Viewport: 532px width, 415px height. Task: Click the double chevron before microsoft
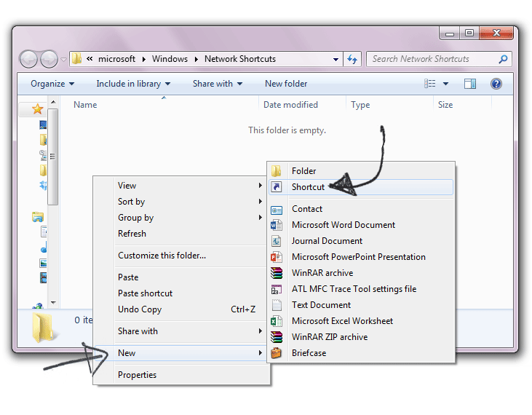(90, 59)
